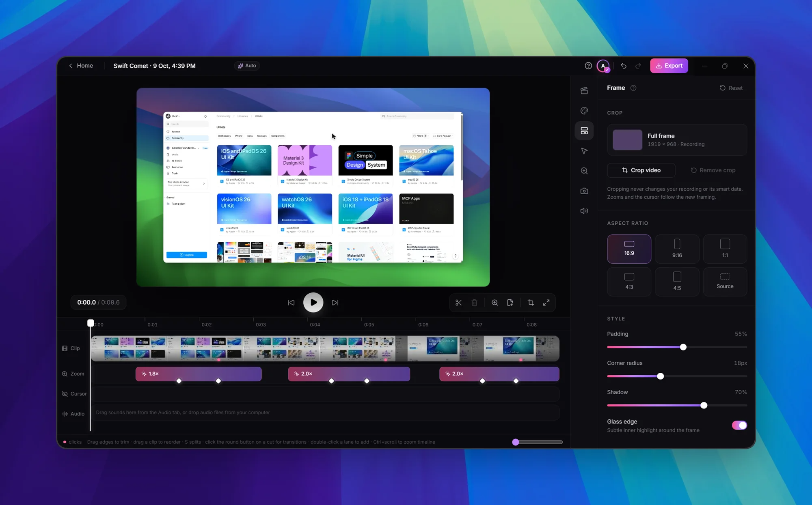The image size is (812, 505).
Task: Click the Crop video button
Action: click(x=641, y=170)
